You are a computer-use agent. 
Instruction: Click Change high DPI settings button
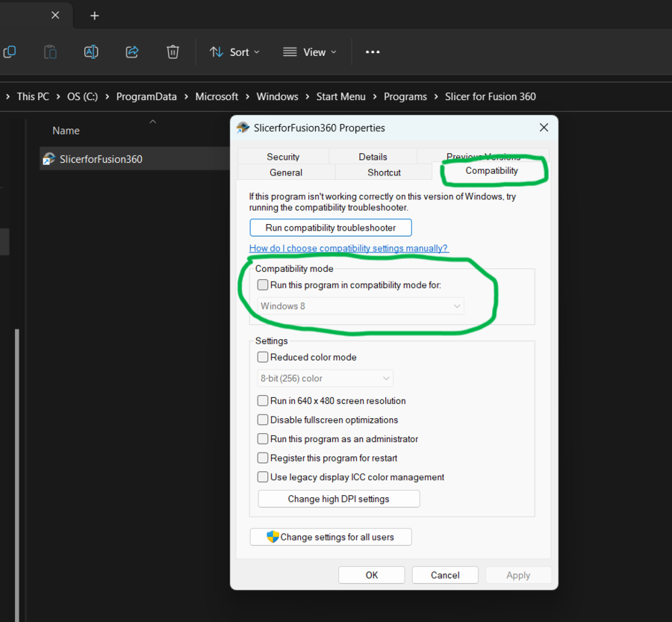(x=338, y=499)
